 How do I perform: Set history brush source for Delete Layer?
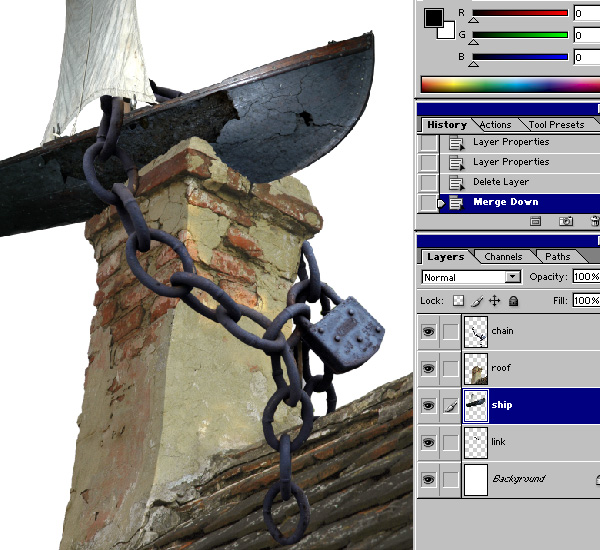pyautogui.click(x=428, y=183)
